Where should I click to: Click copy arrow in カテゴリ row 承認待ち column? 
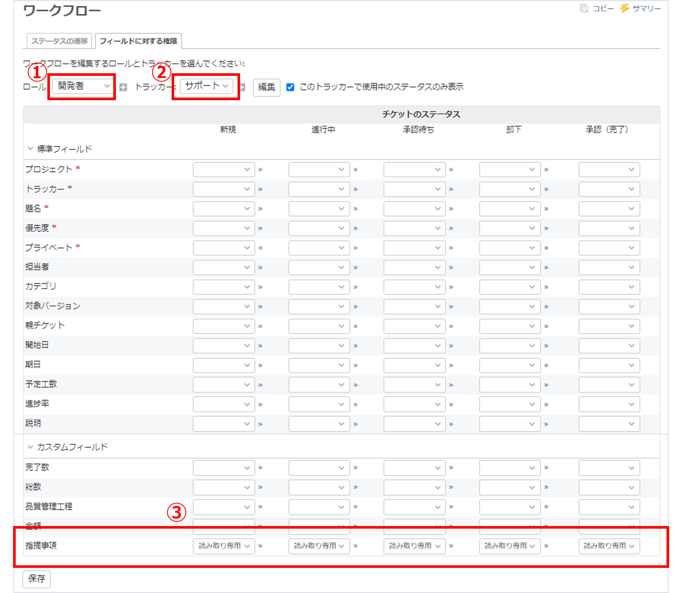[x=451, y=287]
